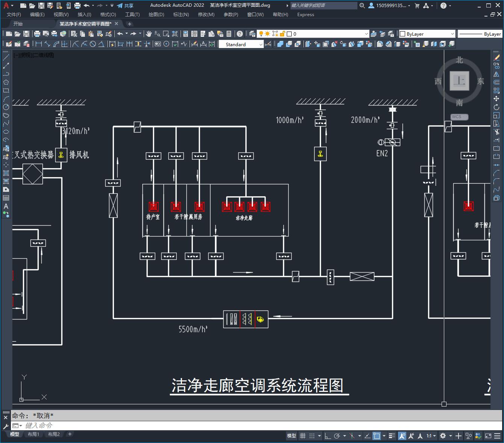The image size is (504, 443).
Task: Open the 绘图(D) menu
Action: pyautogui.click(x=156, y=14)
